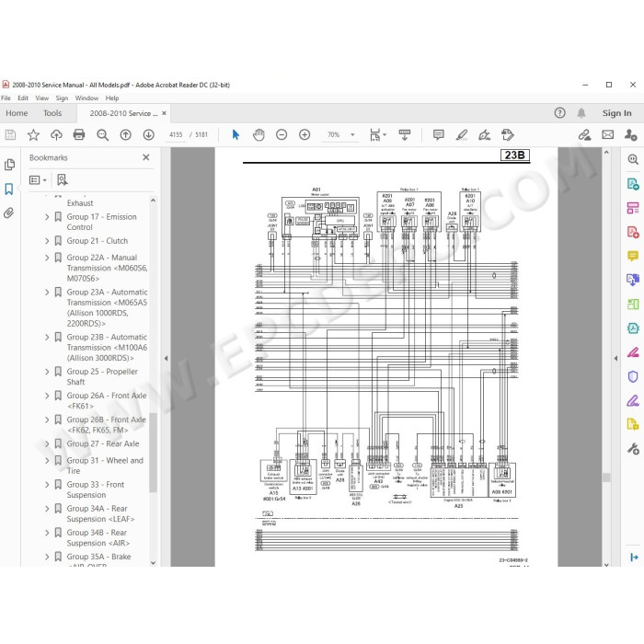Expand Group 23B Automatic Transmission bookmark
The width and height of the screenshot is (644, 644).
tap(47, 338)
